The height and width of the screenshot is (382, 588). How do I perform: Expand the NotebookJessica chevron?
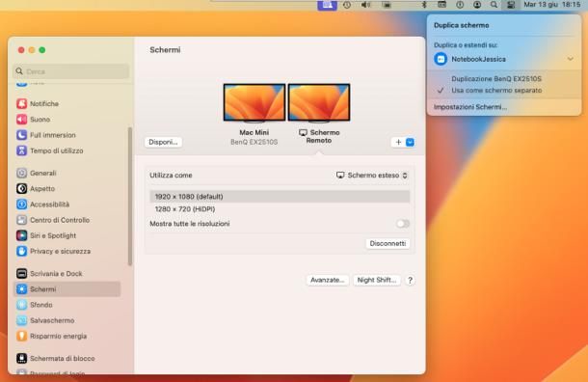[x=570, y=59]
